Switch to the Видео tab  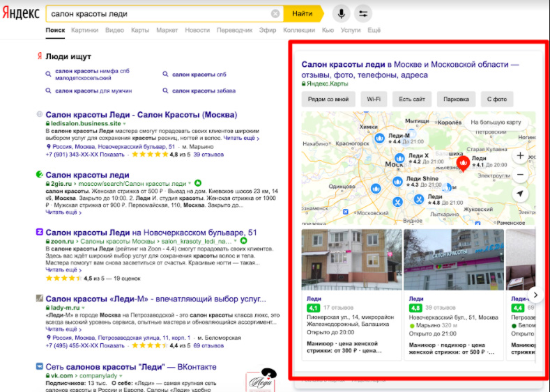pyautogui.click(x=115, y=30)
